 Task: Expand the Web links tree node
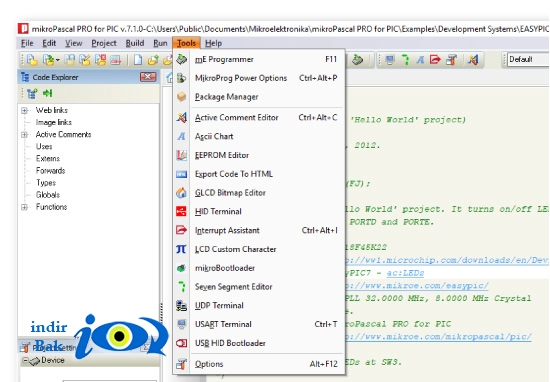click(x=24, y=110)
